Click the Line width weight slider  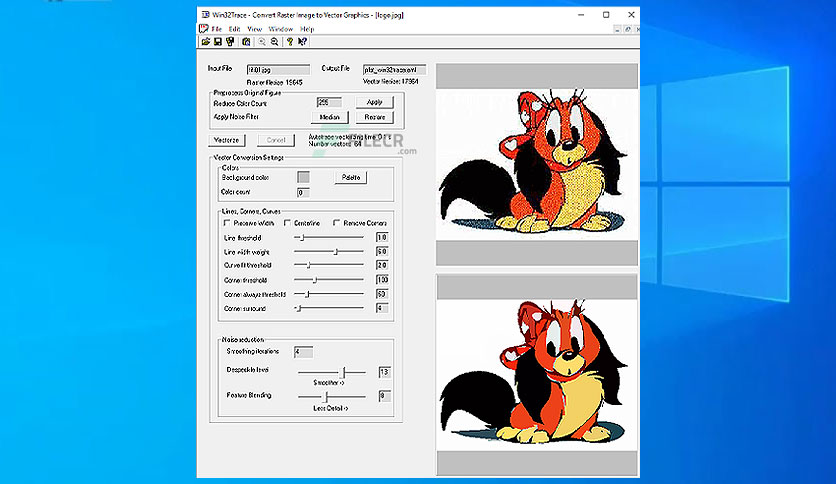pyautogui.click(x=329, y=252)
